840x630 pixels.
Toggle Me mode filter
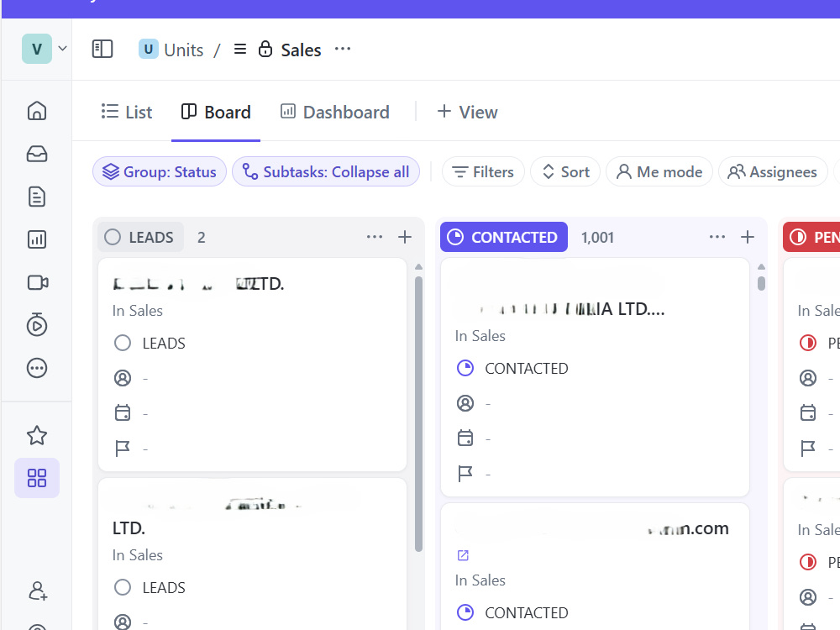(x=659, y=171)
